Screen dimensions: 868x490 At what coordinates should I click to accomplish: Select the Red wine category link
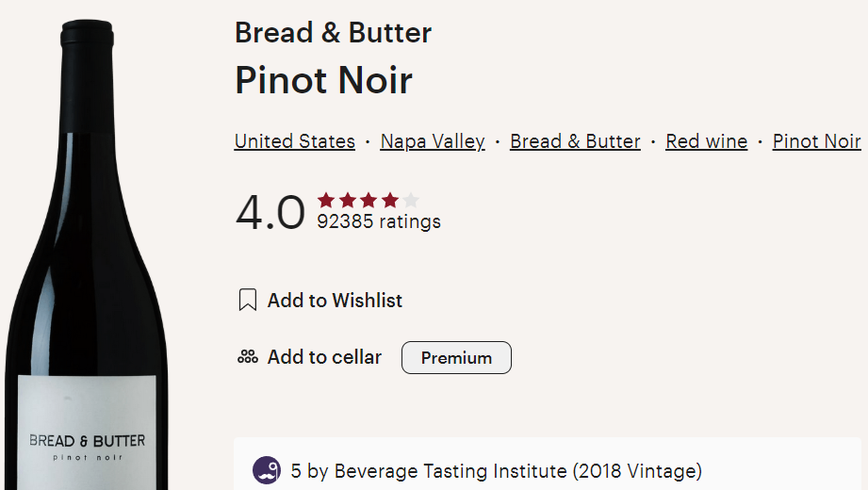pyautogui.click(x=706, y=141)
